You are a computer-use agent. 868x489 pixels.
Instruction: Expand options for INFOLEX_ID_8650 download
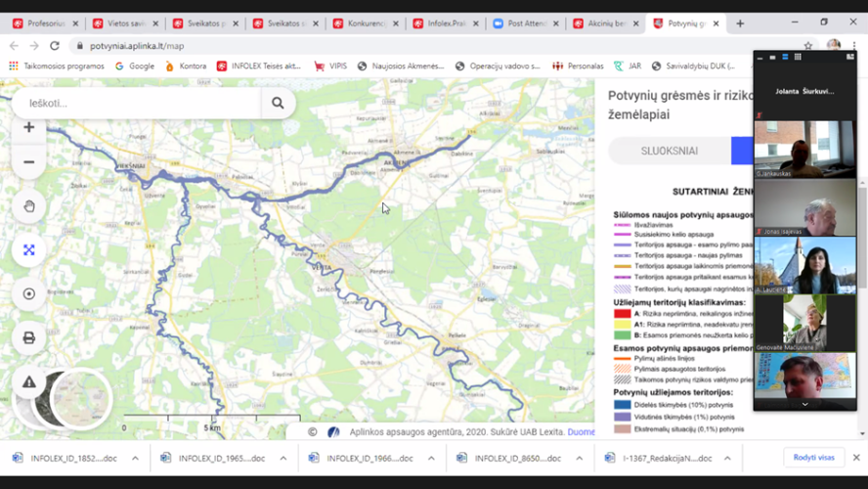(x=579, y=459)
